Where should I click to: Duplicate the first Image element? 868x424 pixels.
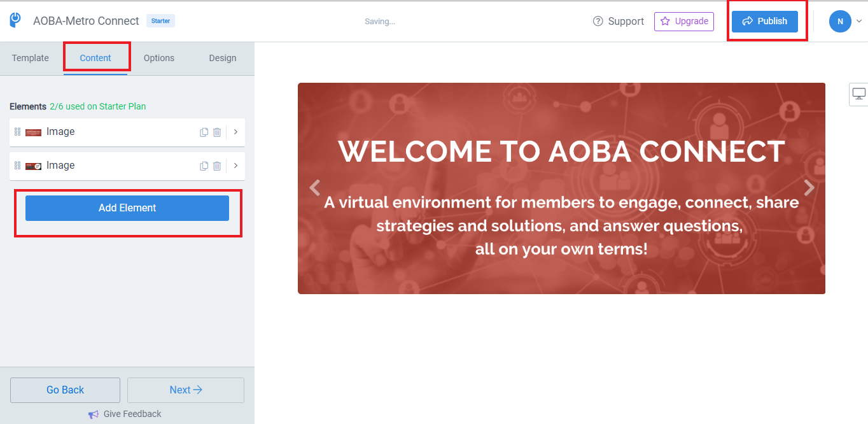204,132
